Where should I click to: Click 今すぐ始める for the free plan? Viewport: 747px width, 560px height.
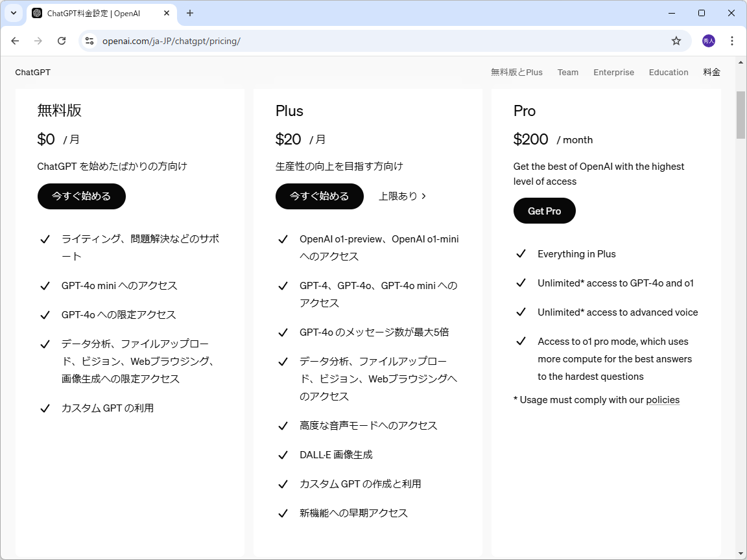click(81, 196)
